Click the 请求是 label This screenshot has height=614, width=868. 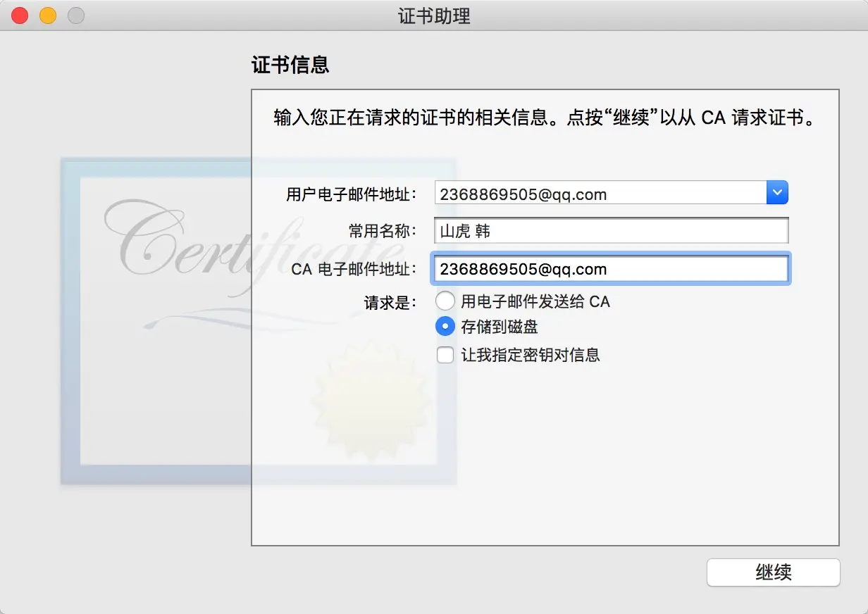pyautogui.click(x=390, y=303)
